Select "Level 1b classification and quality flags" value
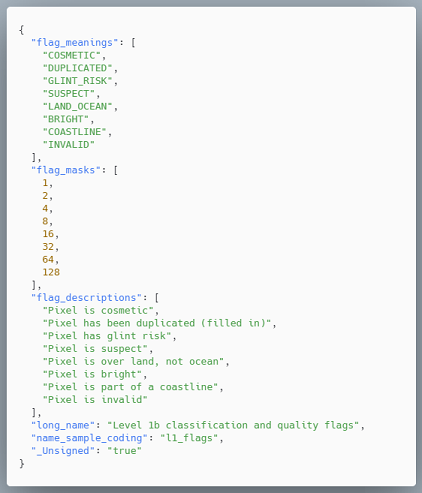The height and width of the screenshot is (493, 422). tap(233, 425)
